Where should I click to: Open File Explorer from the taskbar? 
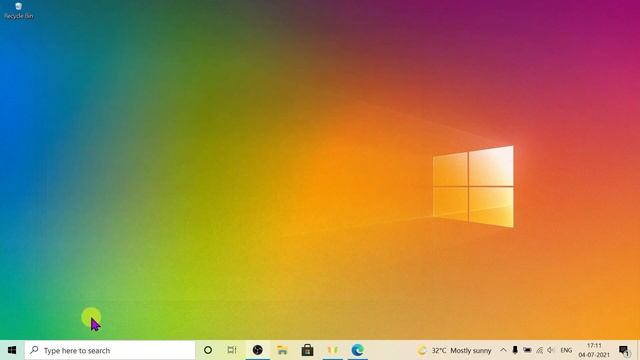(282, 350)
